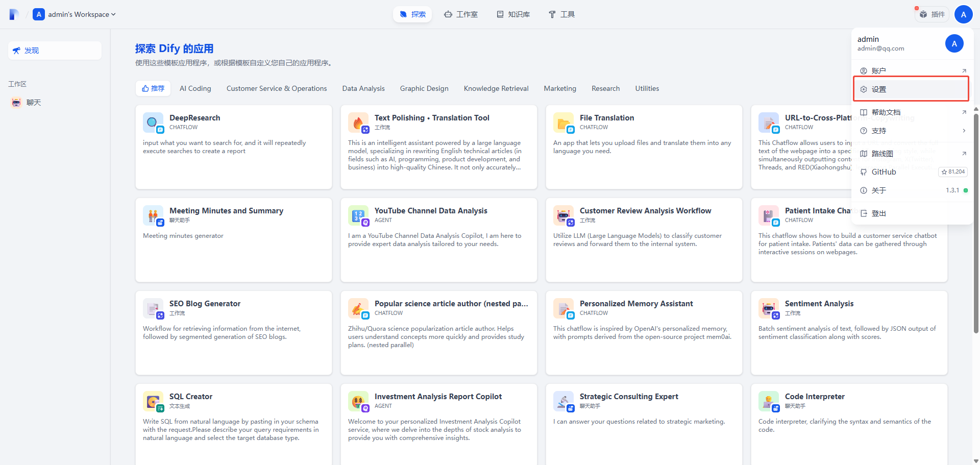Click the YouTube Channel Data Analysis icon
This screenshot has width=980, height=465.
tap(358, 215)
